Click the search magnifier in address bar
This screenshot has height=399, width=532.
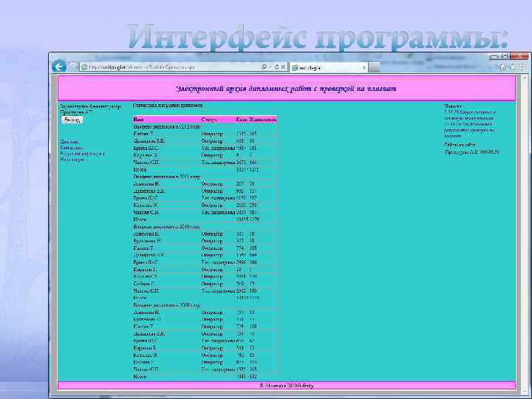(265, 67)
